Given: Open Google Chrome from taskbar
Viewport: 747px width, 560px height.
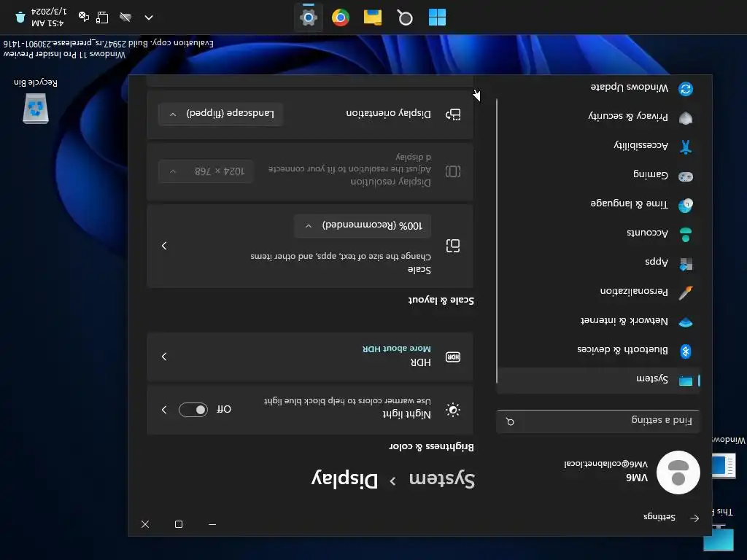Looking at the screenshot, I should coord(341,17).
